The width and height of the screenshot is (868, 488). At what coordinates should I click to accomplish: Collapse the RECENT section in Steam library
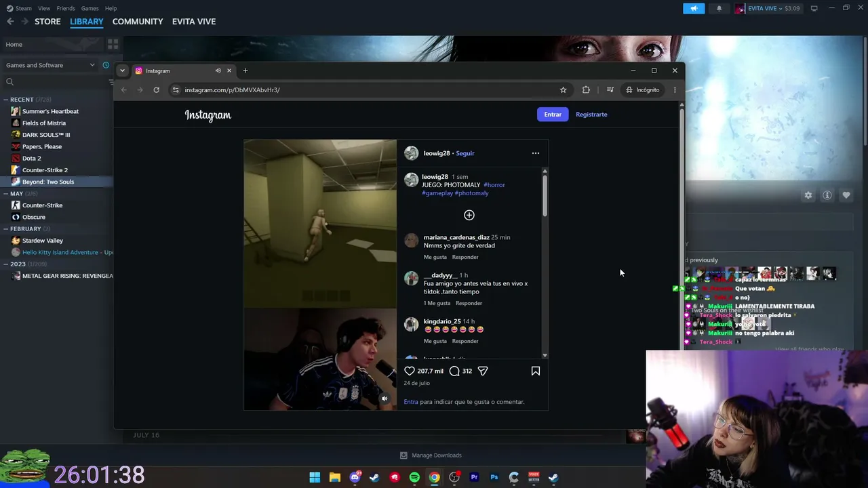pyautogui.click(x=5, y=100)
